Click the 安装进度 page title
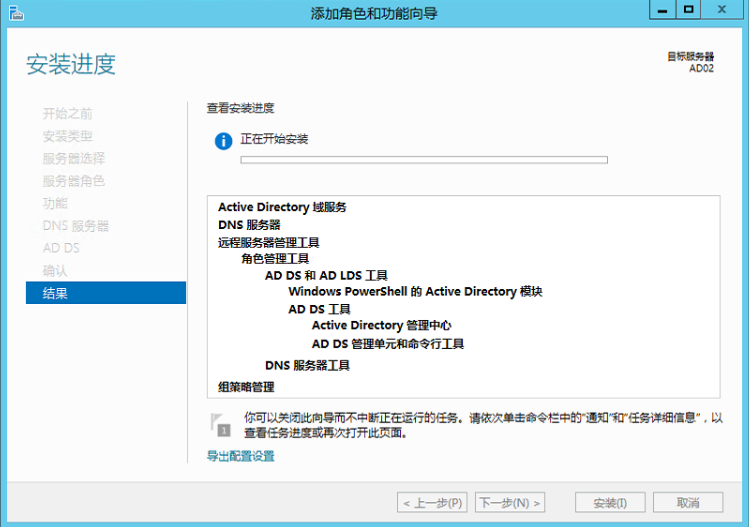 click(71, 64)
